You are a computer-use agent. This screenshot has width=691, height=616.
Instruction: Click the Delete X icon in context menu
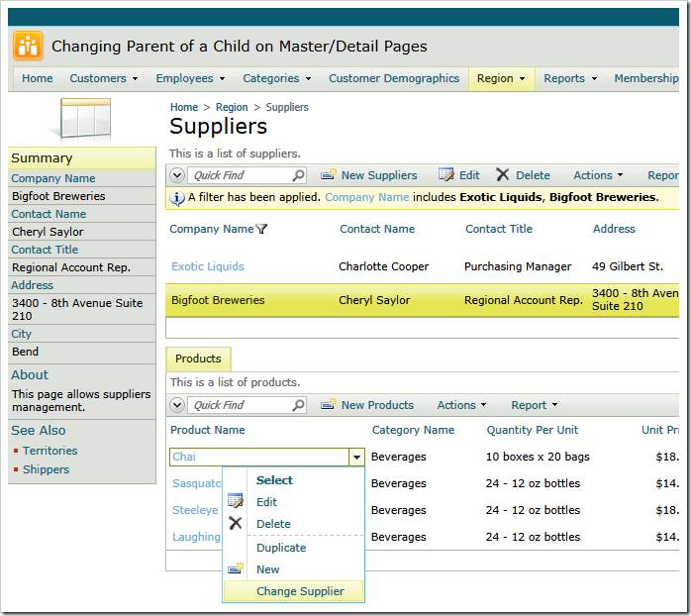pyautogui.click(x=236, y=524)
